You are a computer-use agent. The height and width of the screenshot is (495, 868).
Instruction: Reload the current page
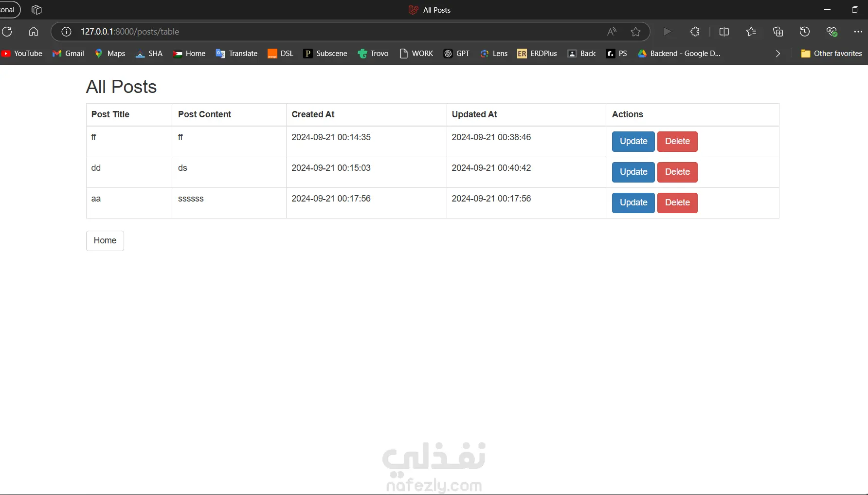[7, 32]
